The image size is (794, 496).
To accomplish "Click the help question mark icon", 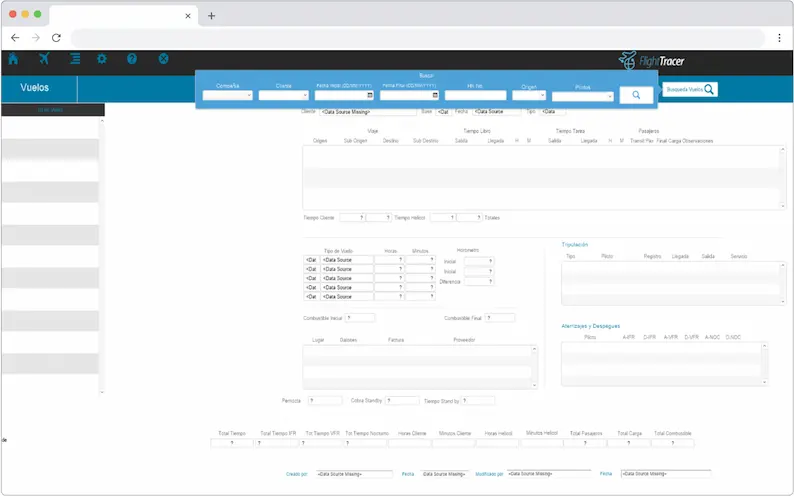I will (x=132, y=59).
